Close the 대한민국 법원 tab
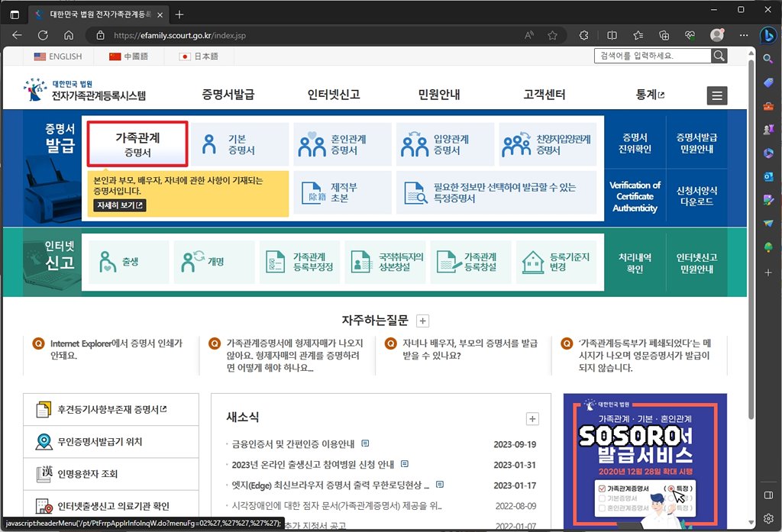The height and width of the screenshot is (532, 782). coord(160,15)
